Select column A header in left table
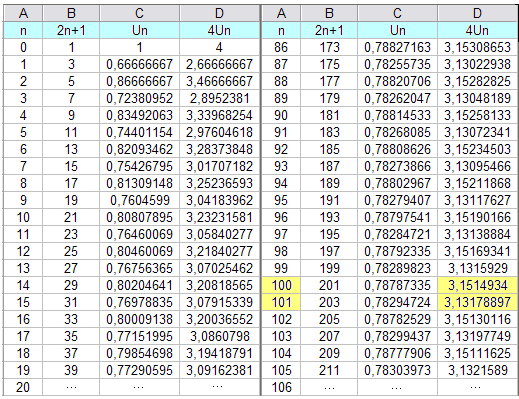The height and width of the screenshot is (399, 519). pos(23,14)
